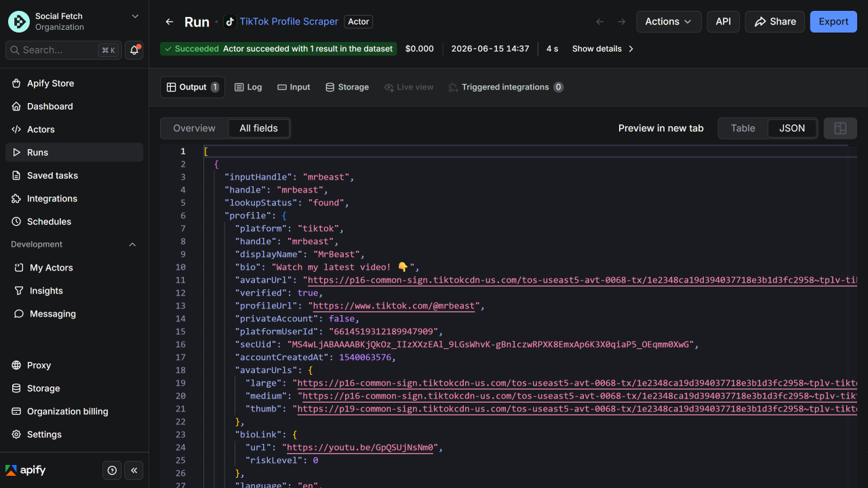Select the Overview fields view
The width and height of the screenshot is (868, 488).
pyautogui.click(x=194, y=128)
